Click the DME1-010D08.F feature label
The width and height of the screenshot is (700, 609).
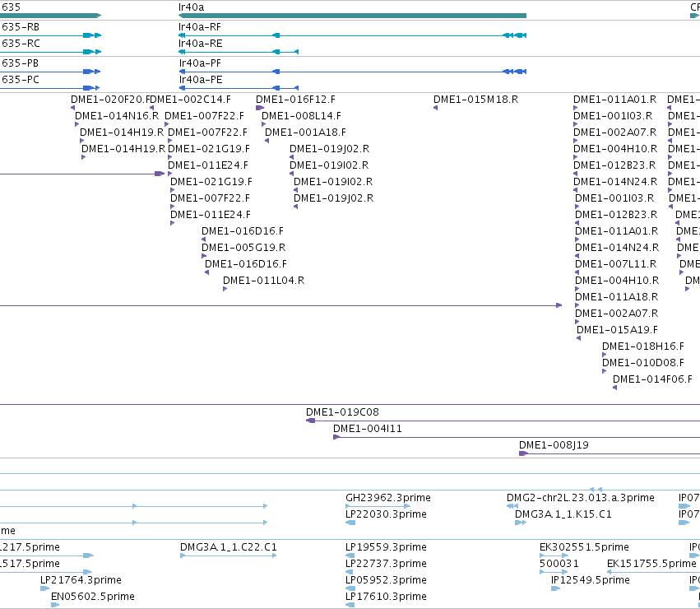point(643,362)
